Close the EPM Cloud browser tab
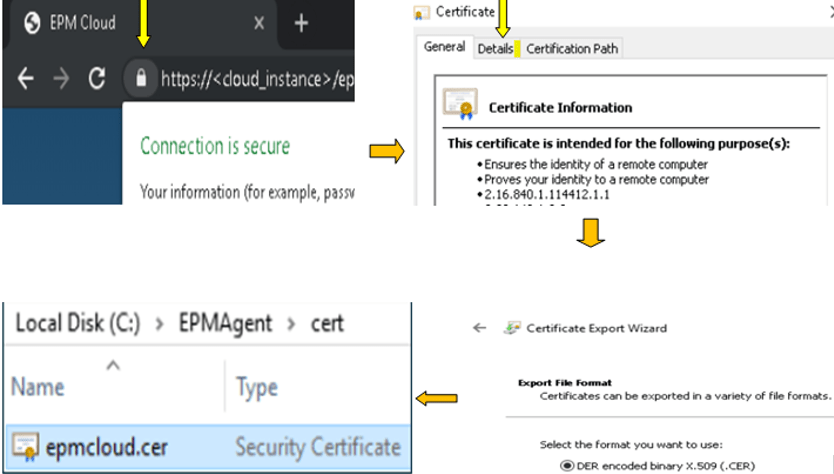 click(259, 23)
